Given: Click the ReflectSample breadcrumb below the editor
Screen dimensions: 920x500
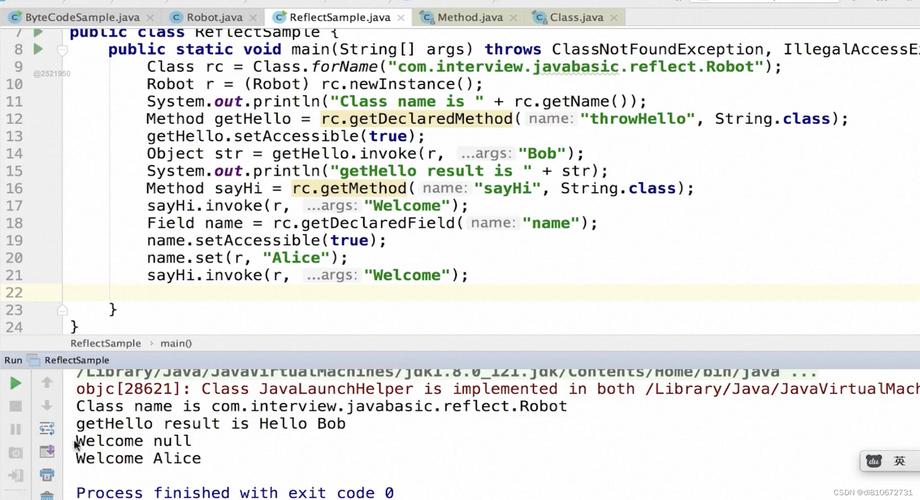Looking at the screenshot, I should coord(106,343).
